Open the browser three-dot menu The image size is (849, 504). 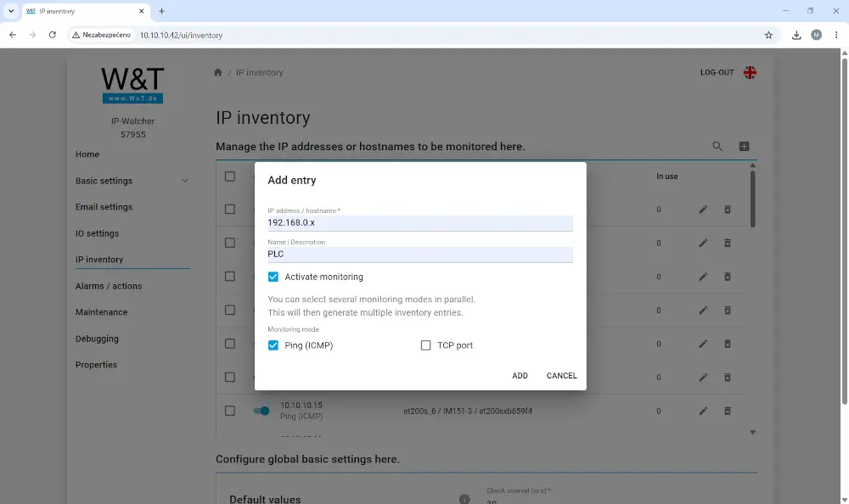[x=836, y=35]
